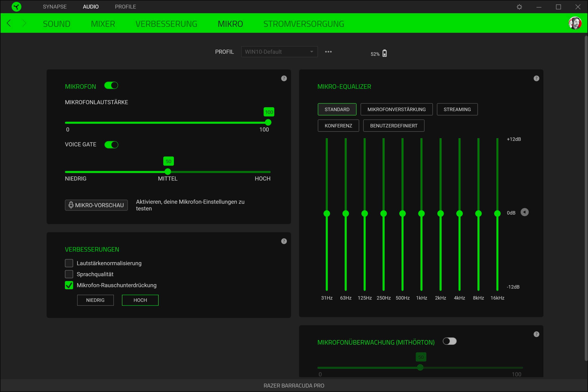Click the 1kHz equalizer slider handle
The height and width of the screenshot is (392, 588).
tap(421, 214)
